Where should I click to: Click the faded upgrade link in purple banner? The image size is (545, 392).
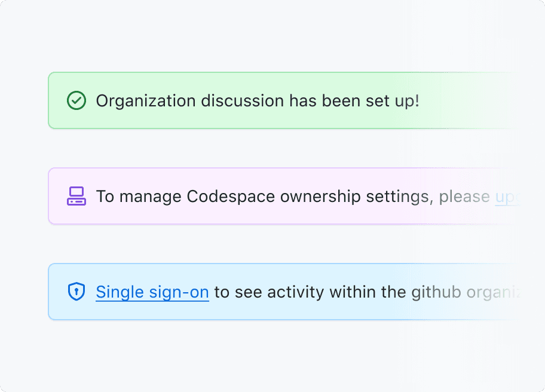tap(506, 197)
